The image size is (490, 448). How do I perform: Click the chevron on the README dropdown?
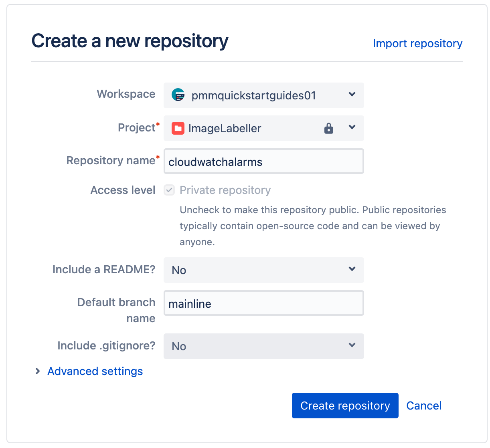[352, 270]
